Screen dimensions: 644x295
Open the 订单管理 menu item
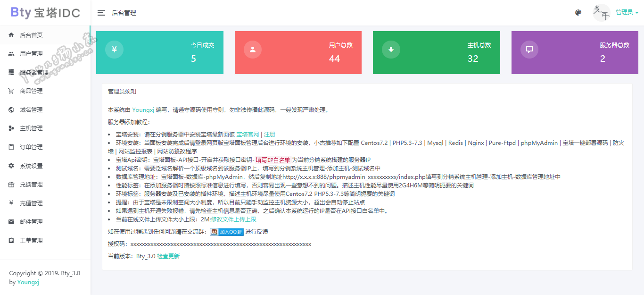(31, 147)
